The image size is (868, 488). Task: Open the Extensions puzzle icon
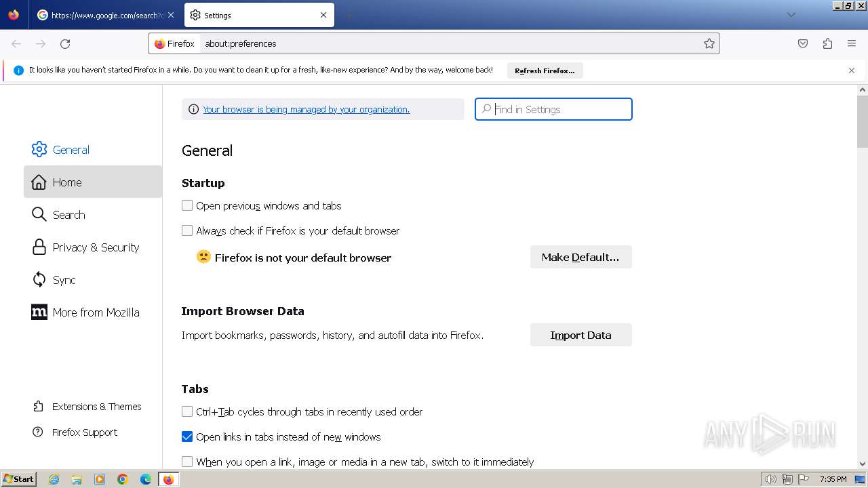tap(827, 43)
